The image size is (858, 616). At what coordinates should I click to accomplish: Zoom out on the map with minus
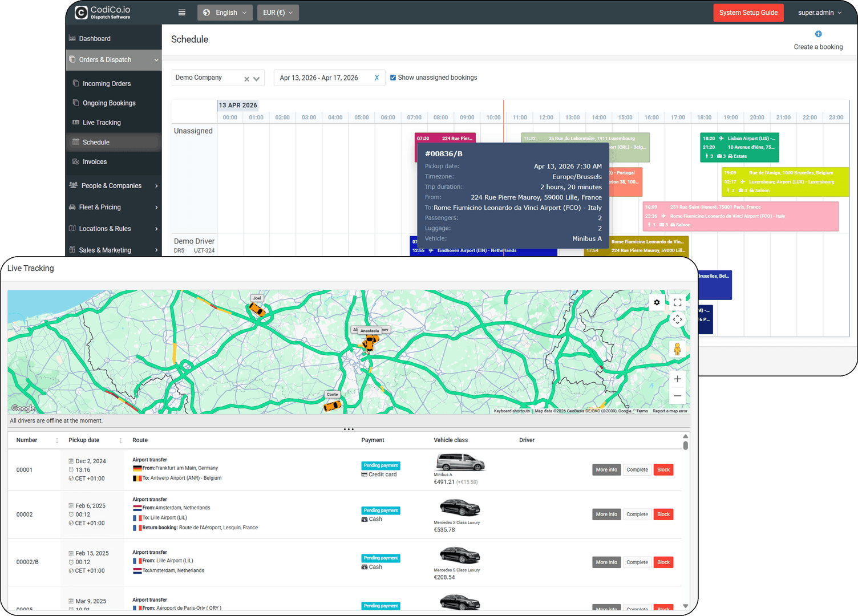(x=677, y=396)
